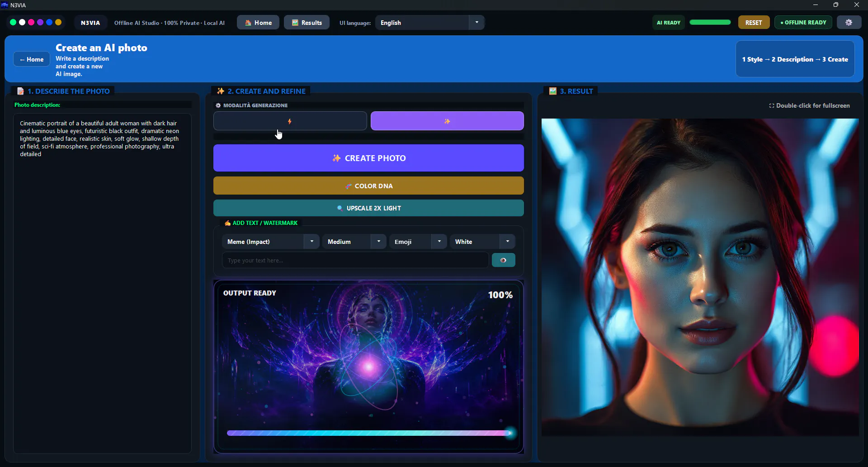
Task: Open the Emoji dropdown
Action: tap(418, 242)
